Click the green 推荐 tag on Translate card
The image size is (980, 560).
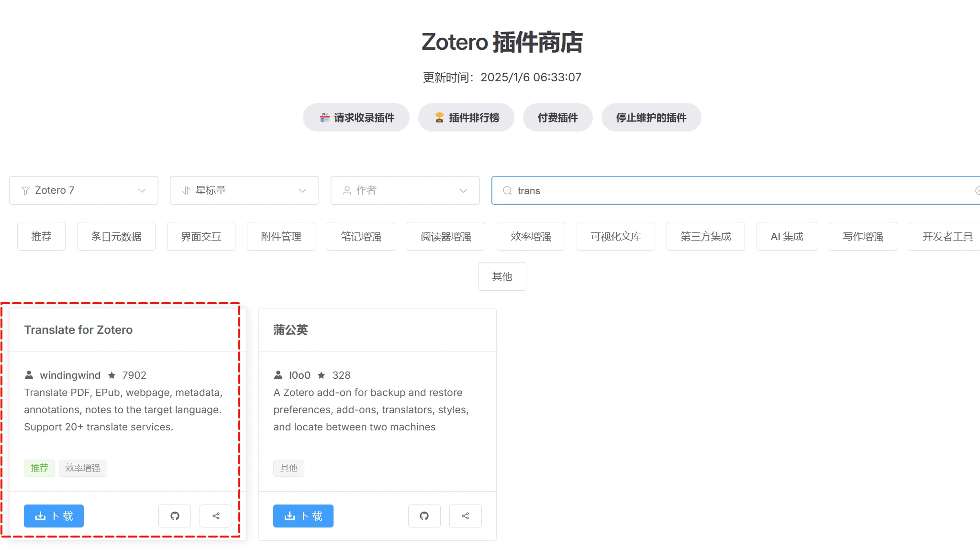(x=39, y=468)
